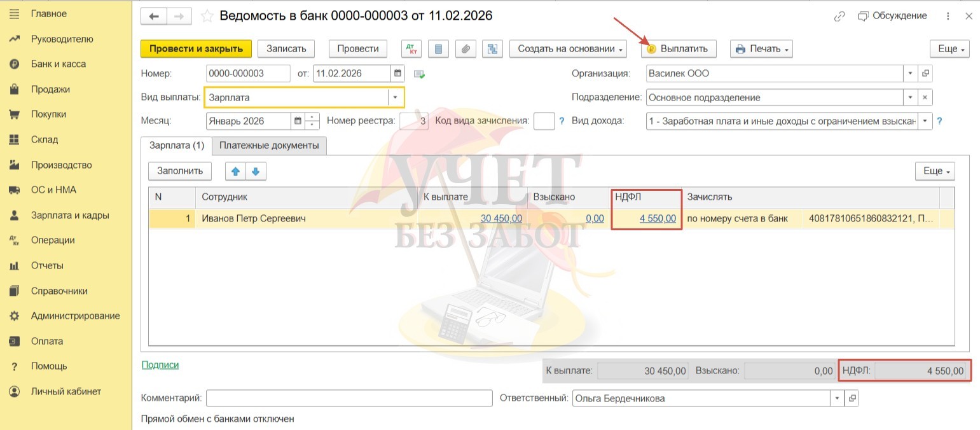Screen dimensions: 980x430
Task: Open calendar picker for document date
Action: pos(398,73)
